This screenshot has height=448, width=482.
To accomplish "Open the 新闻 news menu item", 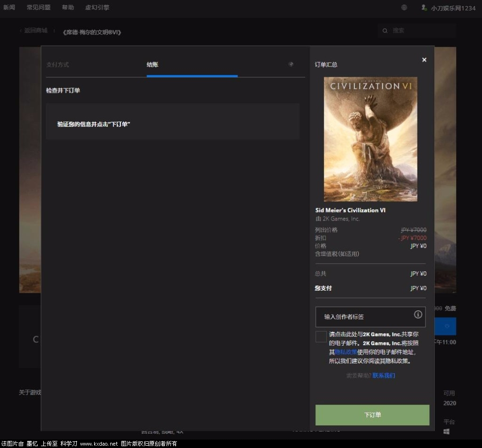I will tap(9, 7).
